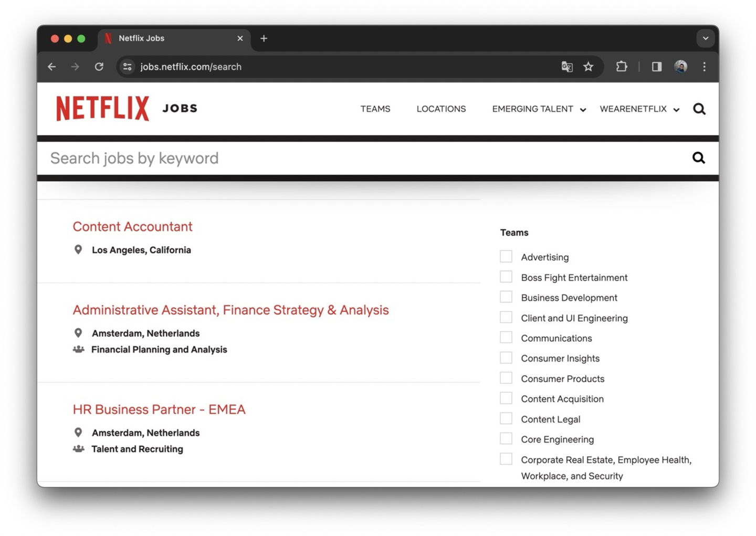The width and height of the screenshot is (756, 536).
Task: Click the JOBS header text
Action: (180, 109)
